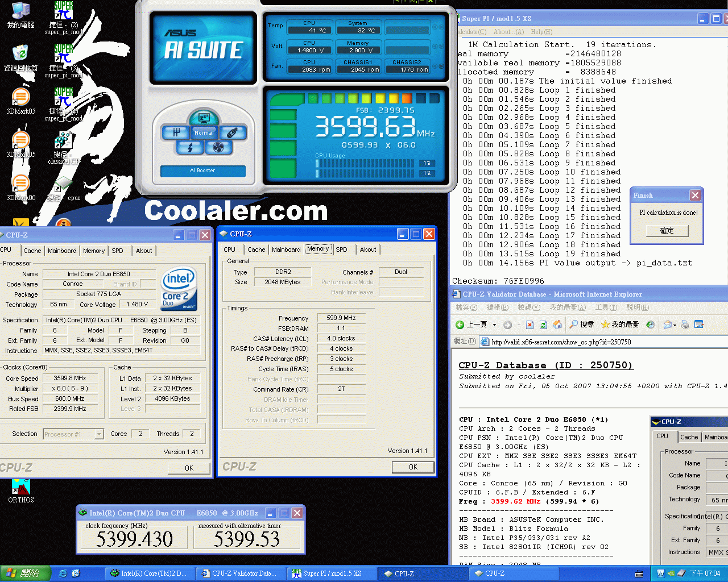This screenshot has width=728, height=582.
Task: Click next arrow on AI Suite Fan row
Action: click(x=442, y=66)
